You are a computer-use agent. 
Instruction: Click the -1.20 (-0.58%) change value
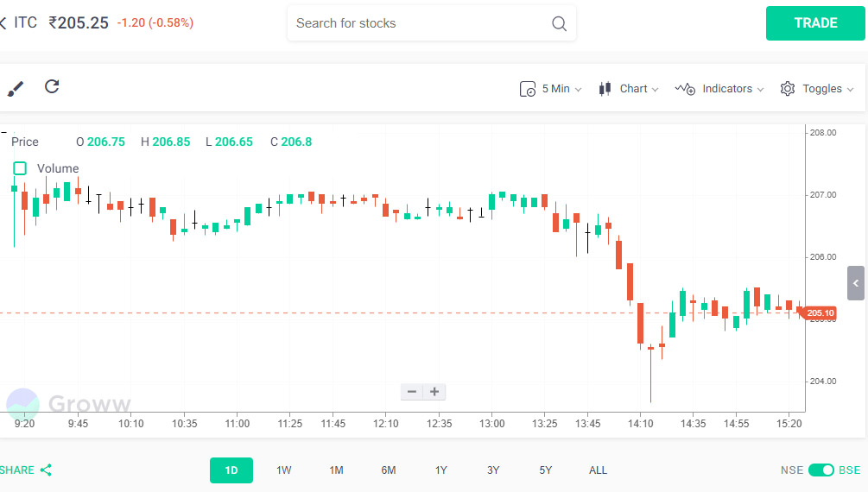[x=155, y=22]
